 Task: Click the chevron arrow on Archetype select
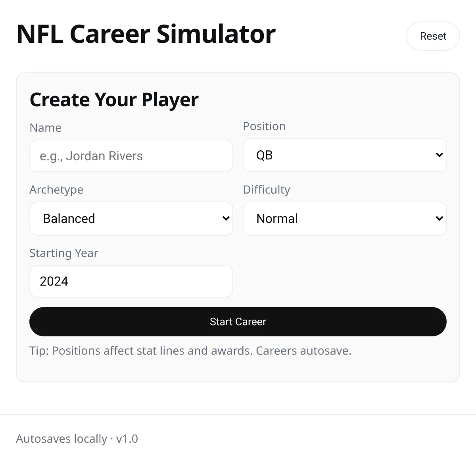coord(226,219)
